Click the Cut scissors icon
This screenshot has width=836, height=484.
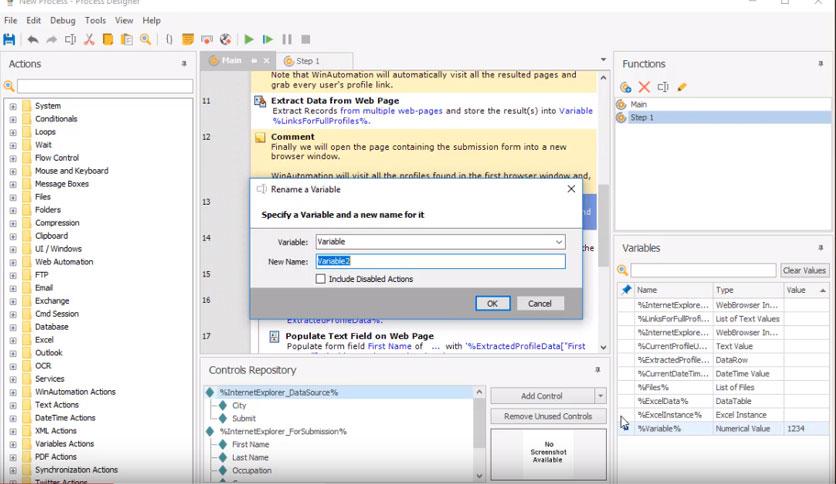[89, 39]
